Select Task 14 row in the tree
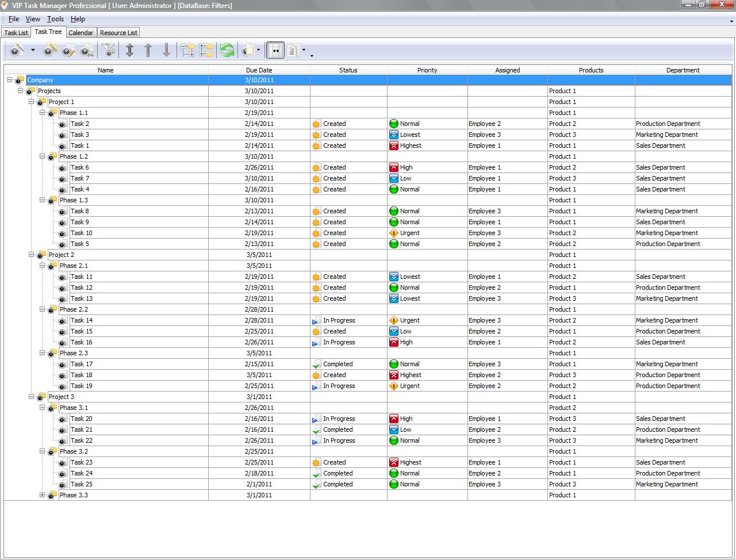Image resolution: width=736 pixels, height=560 pixels. 82,320
